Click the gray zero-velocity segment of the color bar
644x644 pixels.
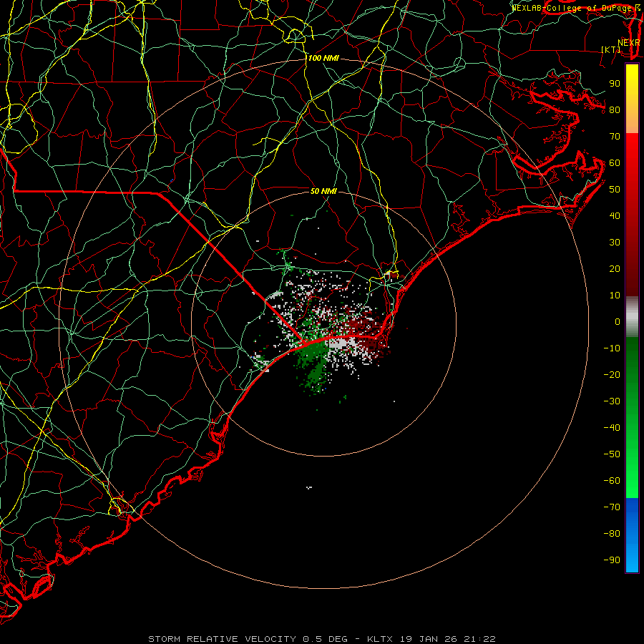pos(632,317)
